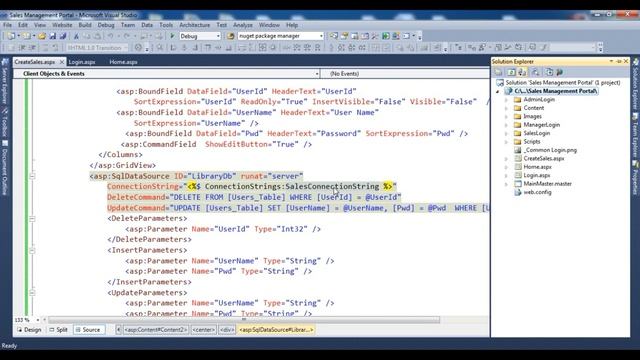Expand the ManagerLogin folder node
This screenshot has width=640, height=360.
(x=506, y=125)
